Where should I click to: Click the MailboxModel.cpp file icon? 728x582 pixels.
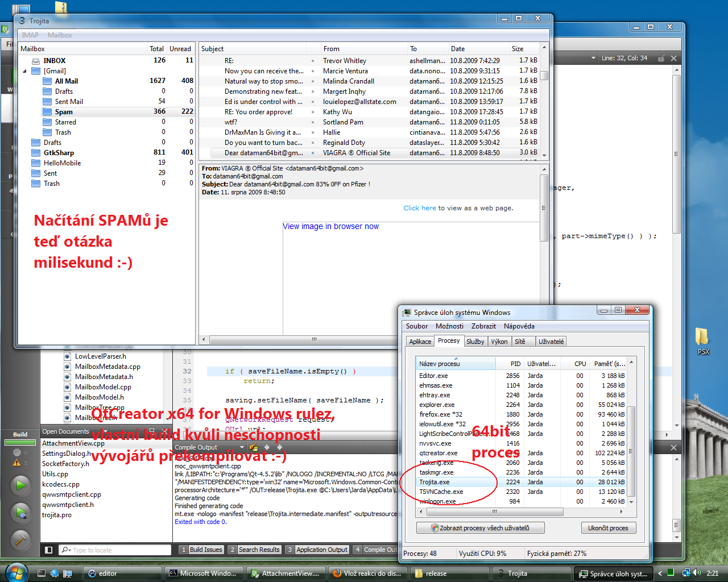point(67,387)
